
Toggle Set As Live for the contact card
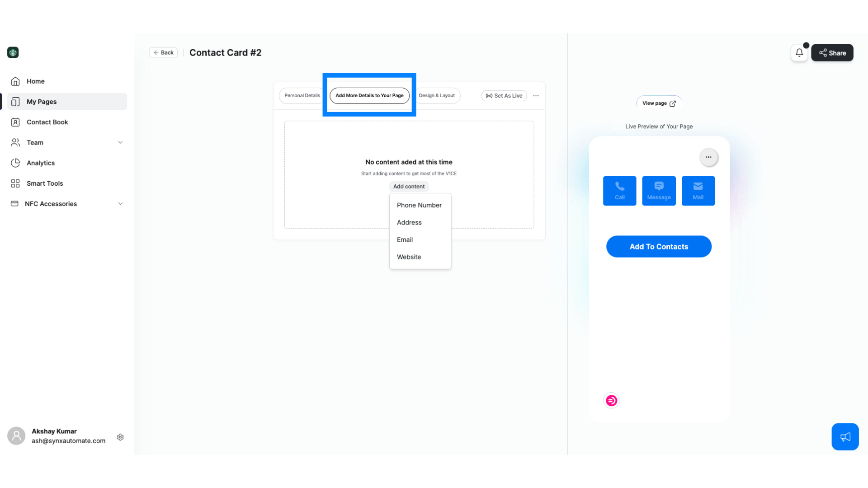tap(504, 95)
